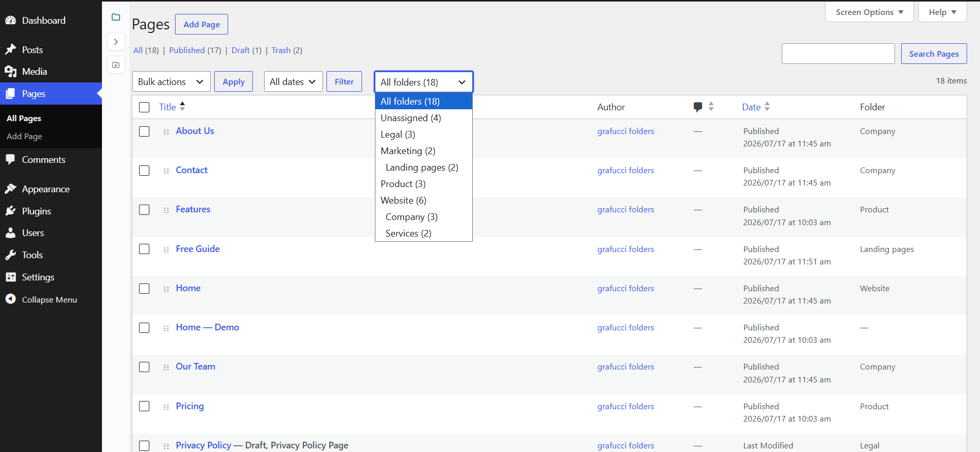Click the Settings sliders icon
The width and height of the screenshot is (980, 452).
click(11, 277)
